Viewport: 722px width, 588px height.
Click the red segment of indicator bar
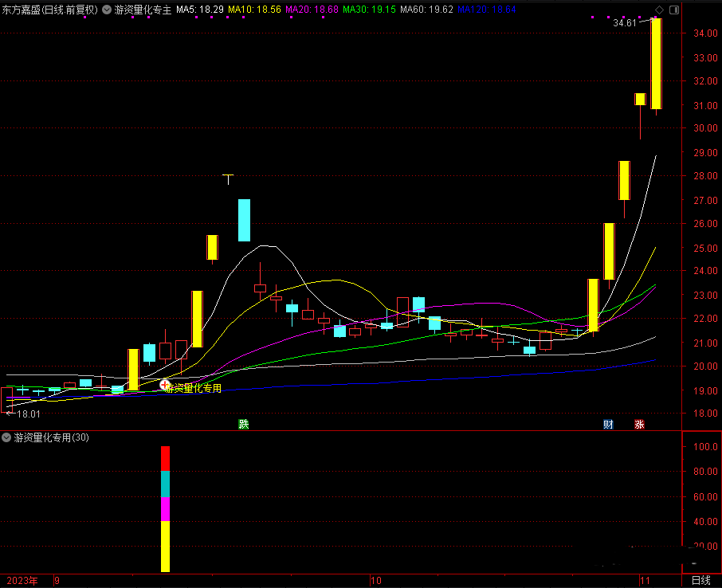166,458
